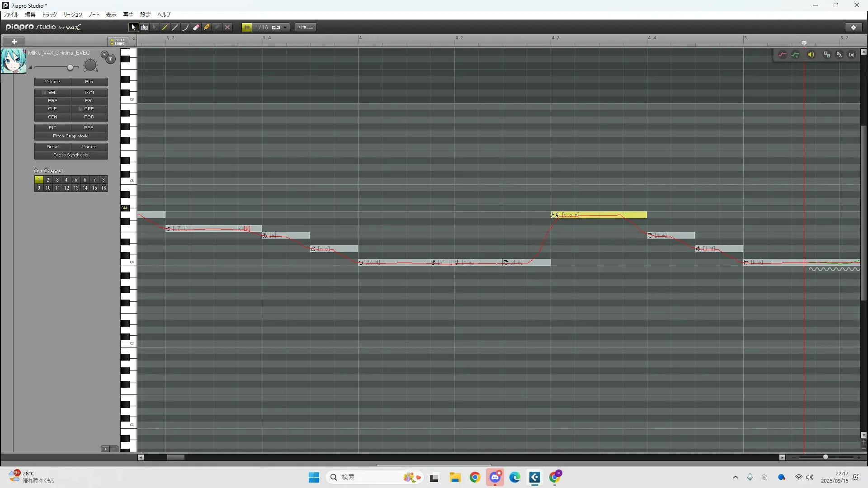This screenshot has width=868, height=488.
Task: Open the トラック menu
Action: coord(49,15)
